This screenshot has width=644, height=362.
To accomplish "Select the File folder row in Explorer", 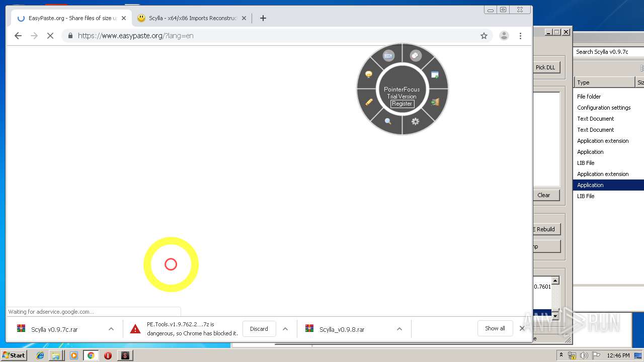I will [x=608, y=97].
